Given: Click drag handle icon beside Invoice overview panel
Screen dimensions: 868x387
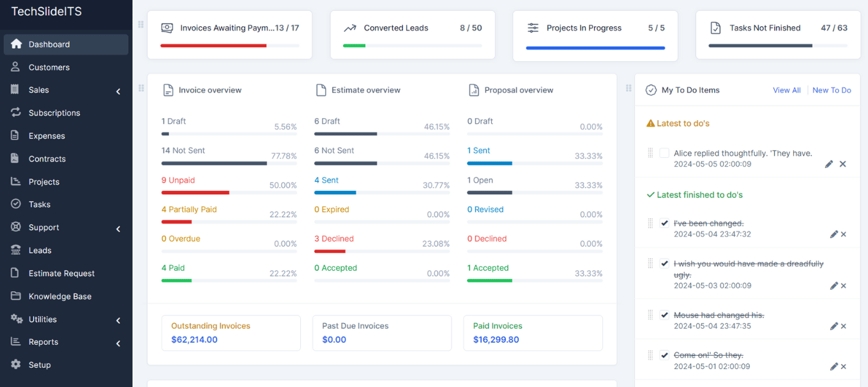Looking at the screenshot, I should point(141,88).
